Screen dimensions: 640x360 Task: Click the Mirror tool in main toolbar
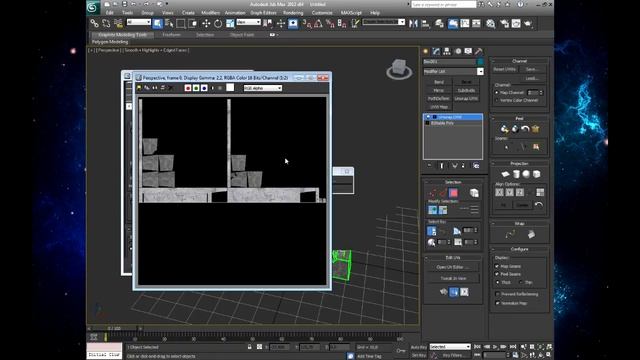413,24
